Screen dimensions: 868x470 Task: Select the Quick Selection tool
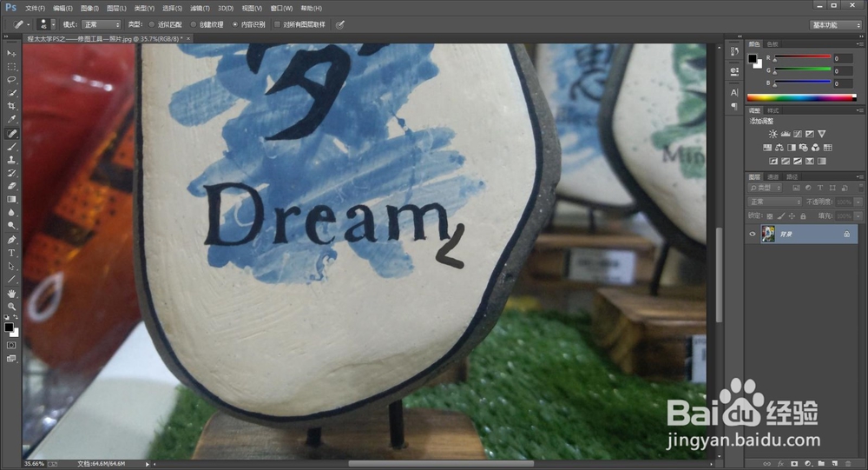point(11,93)
